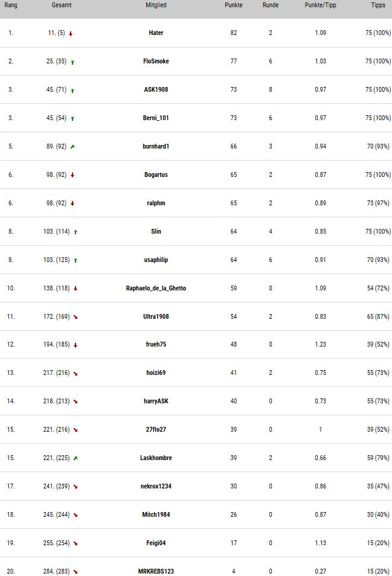Click the Runde column header
392x576 pixels.
click(271, 5)
